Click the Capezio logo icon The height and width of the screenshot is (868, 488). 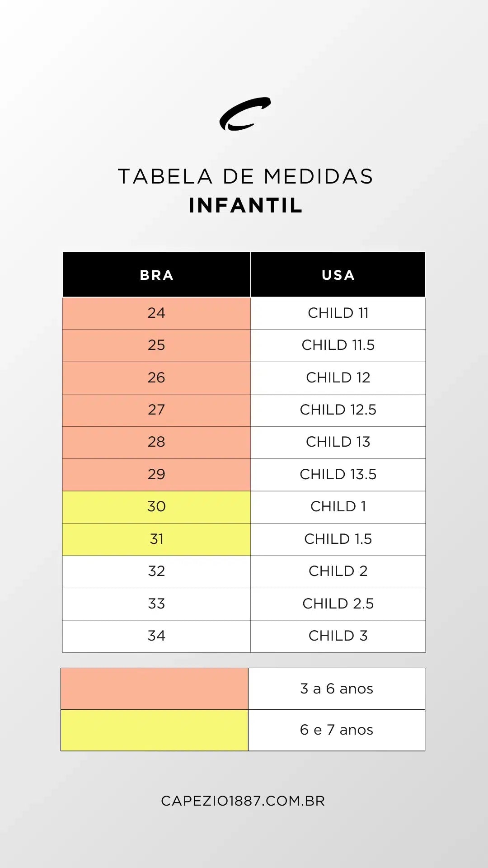[x=244, y=114]
